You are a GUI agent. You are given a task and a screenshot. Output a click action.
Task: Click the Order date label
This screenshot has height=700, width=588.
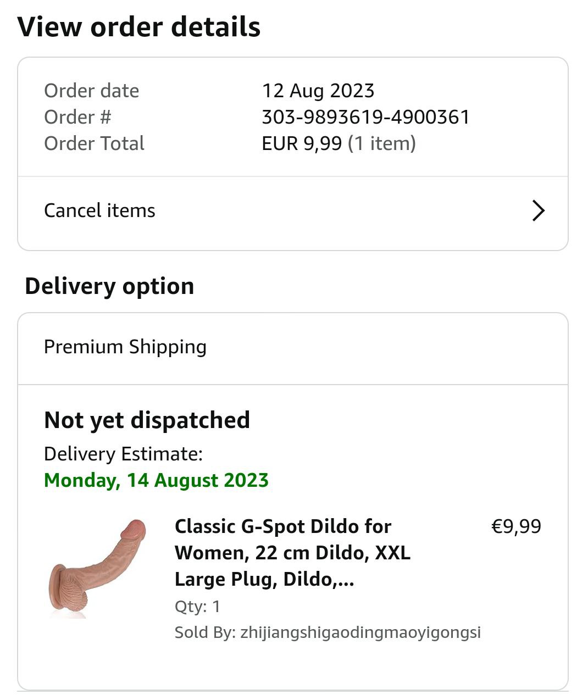(91, 91)
